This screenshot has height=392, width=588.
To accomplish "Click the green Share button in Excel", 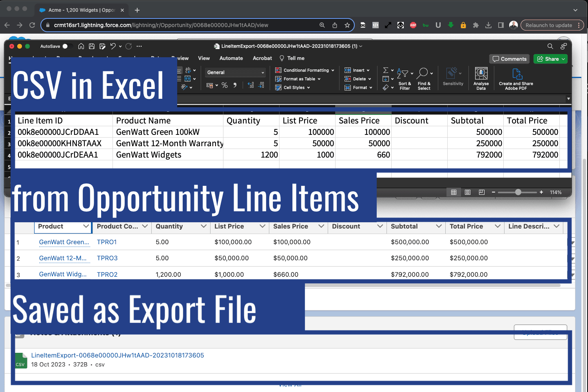I will point(550,59).
